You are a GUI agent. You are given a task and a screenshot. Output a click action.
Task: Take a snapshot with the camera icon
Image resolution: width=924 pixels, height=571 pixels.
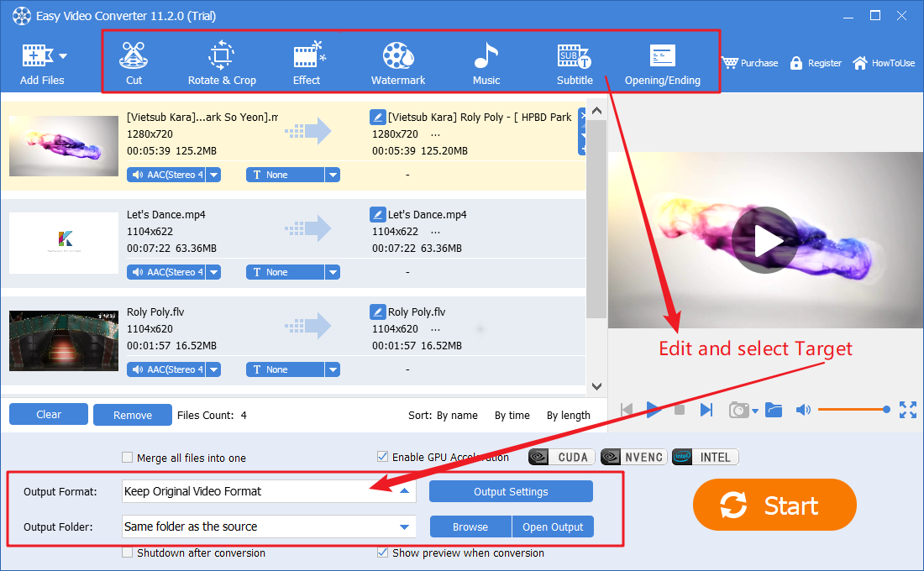point(739,410)
